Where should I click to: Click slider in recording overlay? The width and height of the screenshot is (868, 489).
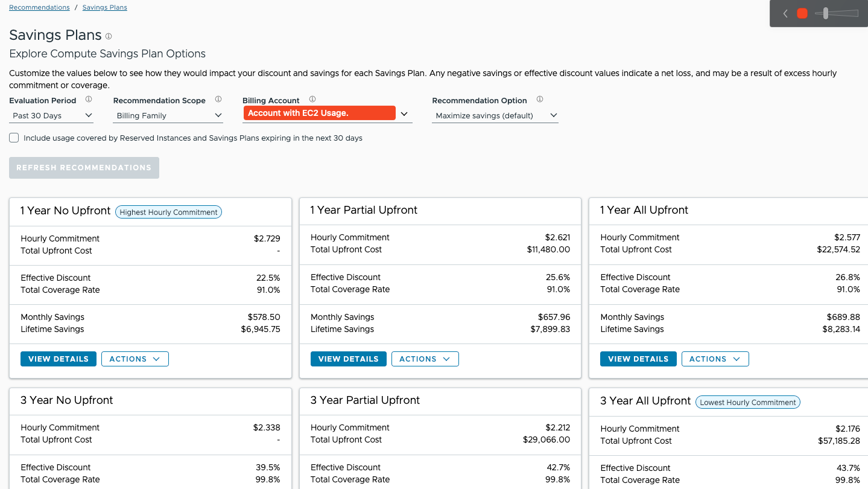(x=826, y=13)
